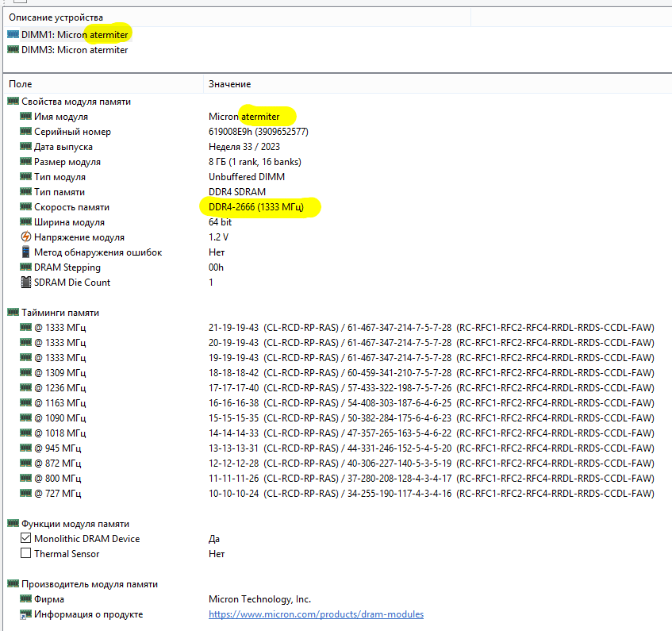Click the 'Свойства модуля памяти' group icon
The image size is (672, 631).
[13, 101]
